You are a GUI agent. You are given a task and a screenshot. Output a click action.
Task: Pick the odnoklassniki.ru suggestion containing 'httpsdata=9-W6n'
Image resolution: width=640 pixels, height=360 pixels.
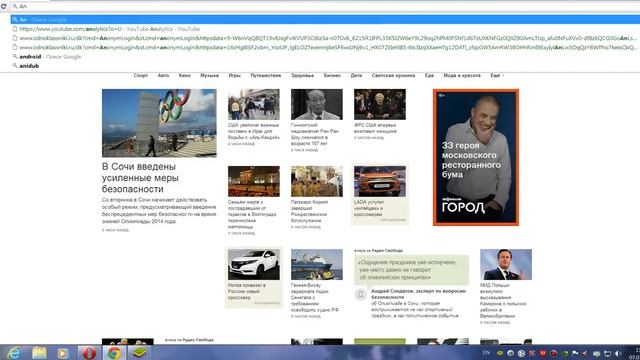(x=325, y=38)
